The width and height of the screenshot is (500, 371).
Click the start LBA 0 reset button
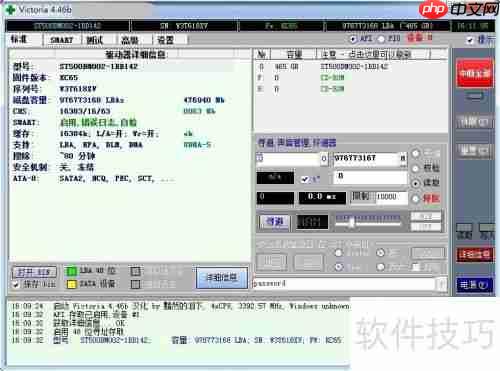pyautogui.click(x=324, y=159)
